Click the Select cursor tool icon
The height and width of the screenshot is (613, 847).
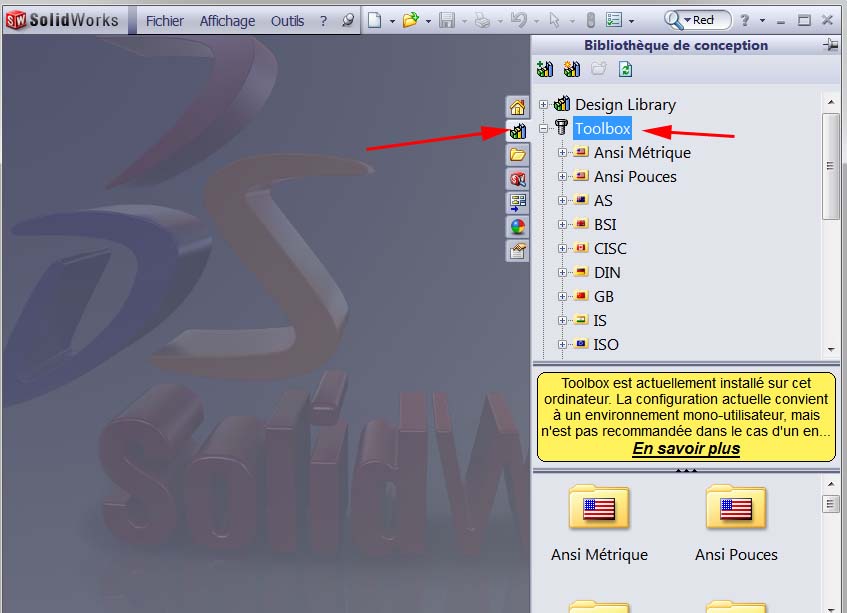[554, 21]
